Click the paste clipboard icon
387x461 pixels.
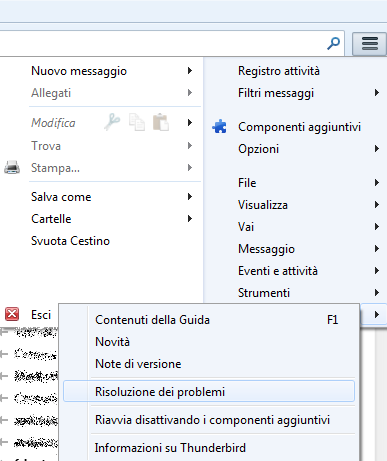(x=161, y=122)
